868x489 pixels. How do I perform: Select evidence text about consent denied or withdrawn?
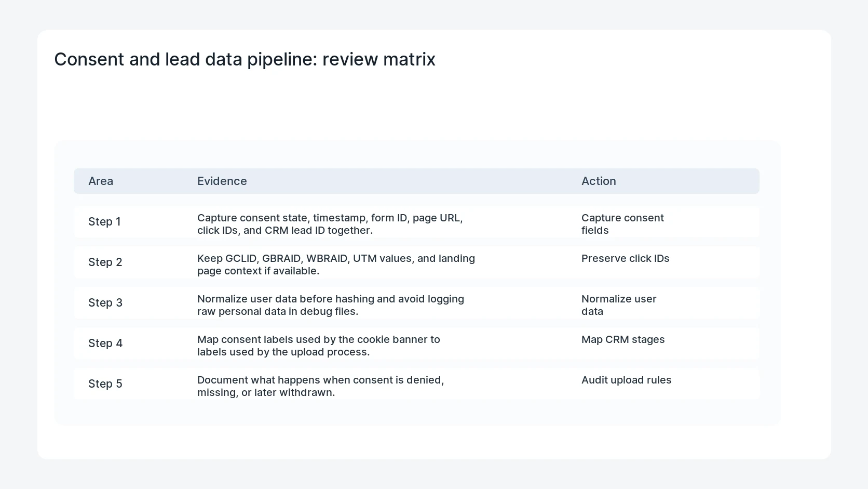click(321, 386)
